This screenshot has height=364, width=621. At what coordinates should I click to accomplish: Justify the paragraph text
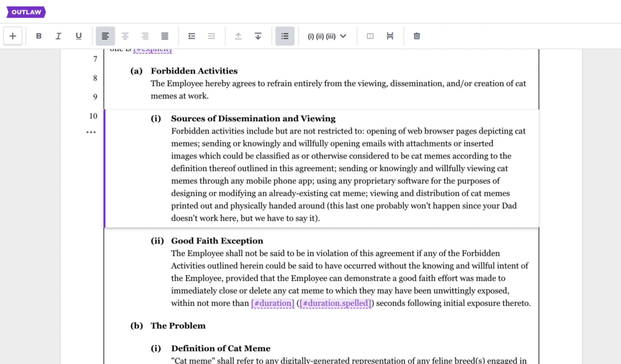point(165,36)
